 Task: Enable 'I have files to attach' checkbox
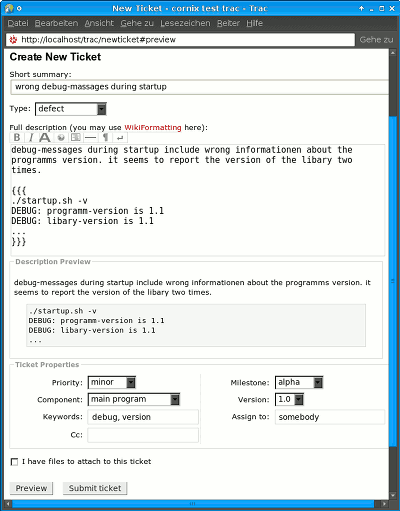point(14,462)
